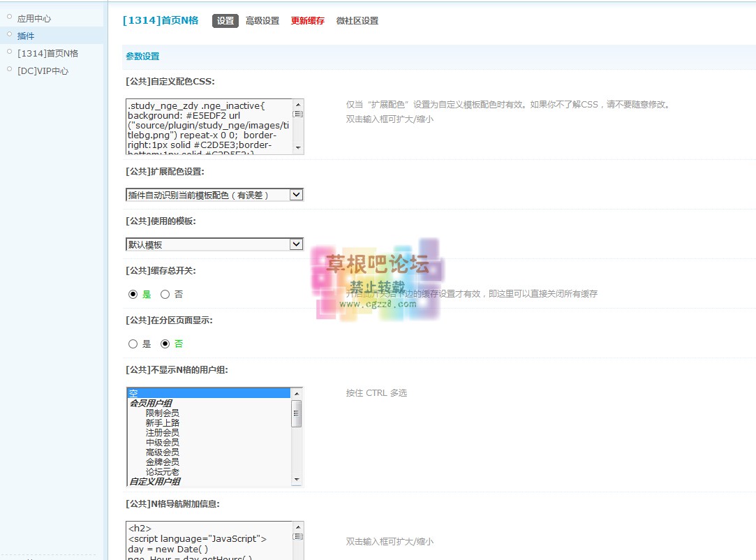Click inside the 自定义配色CSS textarea
This screenshot has width=756, height=560.
point(209,126)
